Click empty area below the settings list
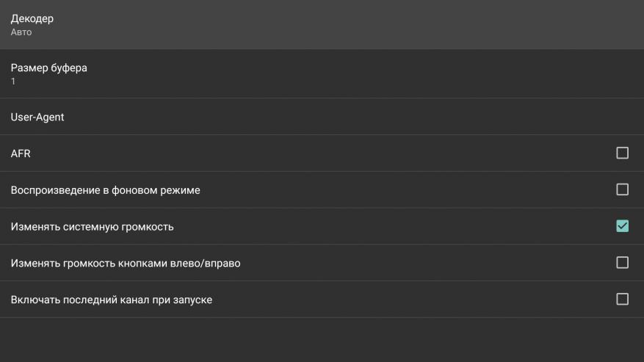644x362 pixels. (322, 340)
